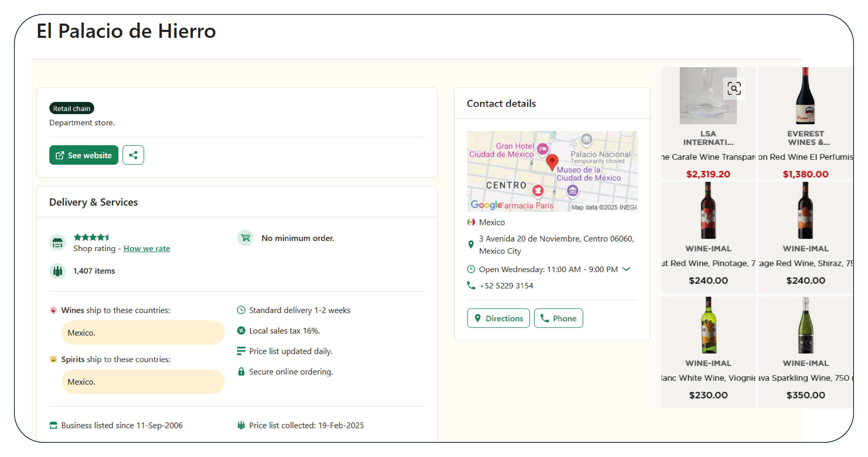Click the $1,380.00 price
The image size is (868, 457).
tap(805, 174)
